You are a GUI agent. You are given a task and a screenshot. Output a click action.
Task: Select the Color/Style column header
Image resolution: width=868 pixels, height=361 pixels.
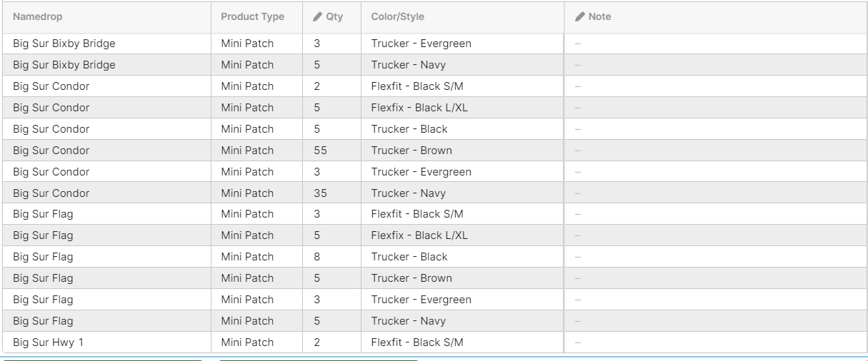pos(398,16)
